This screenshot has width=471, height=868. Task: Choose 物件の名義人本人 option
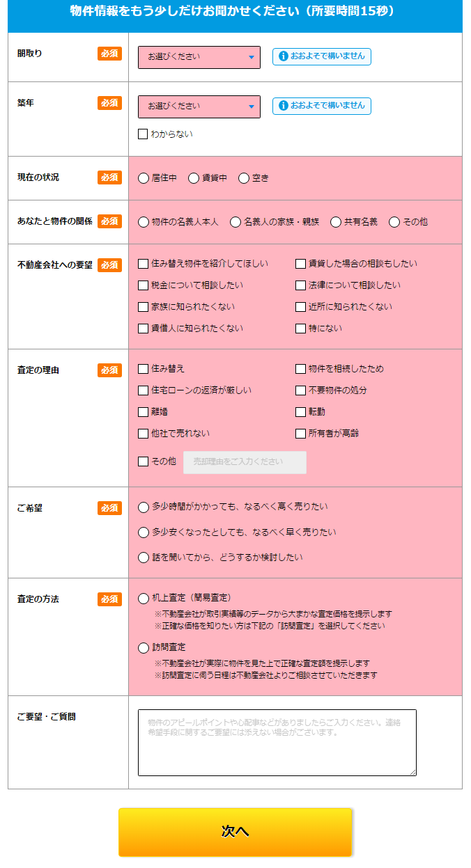144,222
